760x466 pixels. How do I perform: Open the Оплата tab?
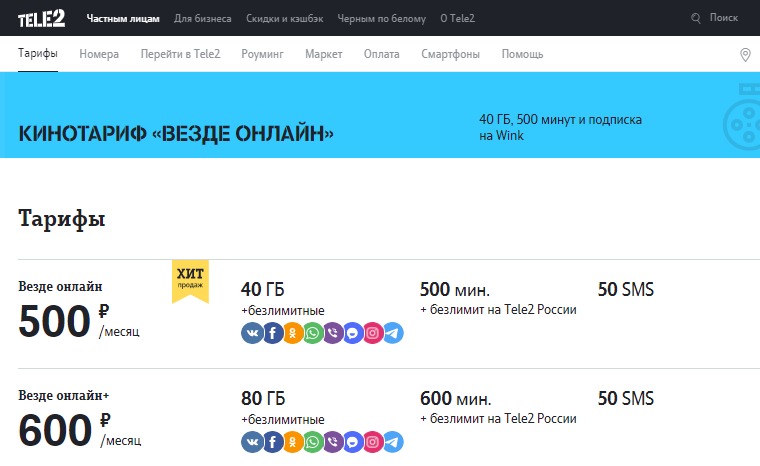pos(381,54)
